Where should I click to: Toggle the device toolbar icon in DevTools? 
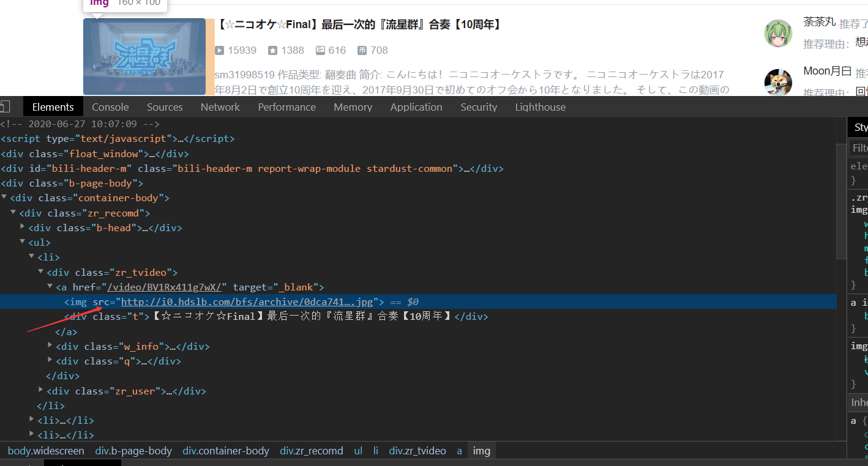point(5,107)
